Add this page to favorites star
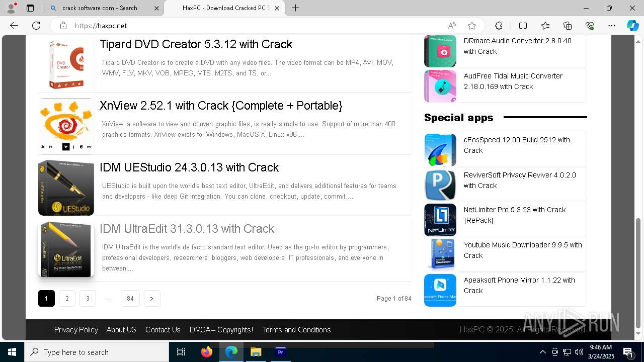 (472, 26)
